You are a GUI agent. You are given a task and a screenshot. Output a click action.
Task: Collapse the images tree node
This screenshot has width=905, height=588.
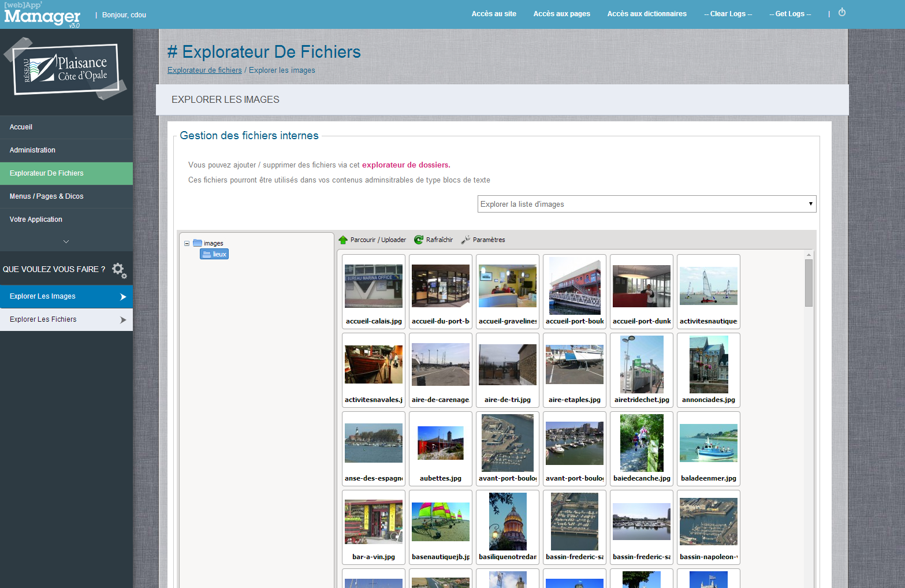pyautogui.click(x=187, y=244)
